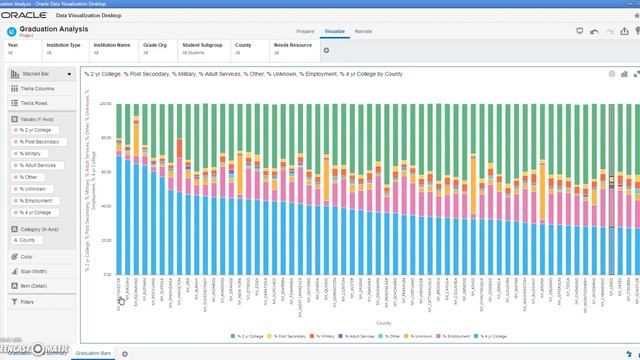640x360 pixels.
Task: Click the lightning icon at bottom right
Action: [629, 353]
